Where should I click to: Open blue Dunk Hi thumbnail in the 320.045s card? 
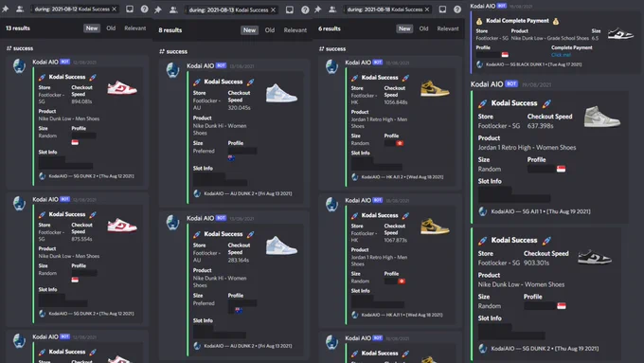[281, 93]
